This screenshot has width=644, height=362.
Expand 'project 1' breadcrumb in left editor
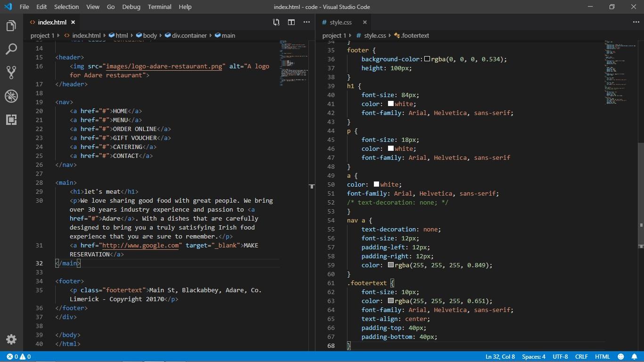(x=42, y=35)
